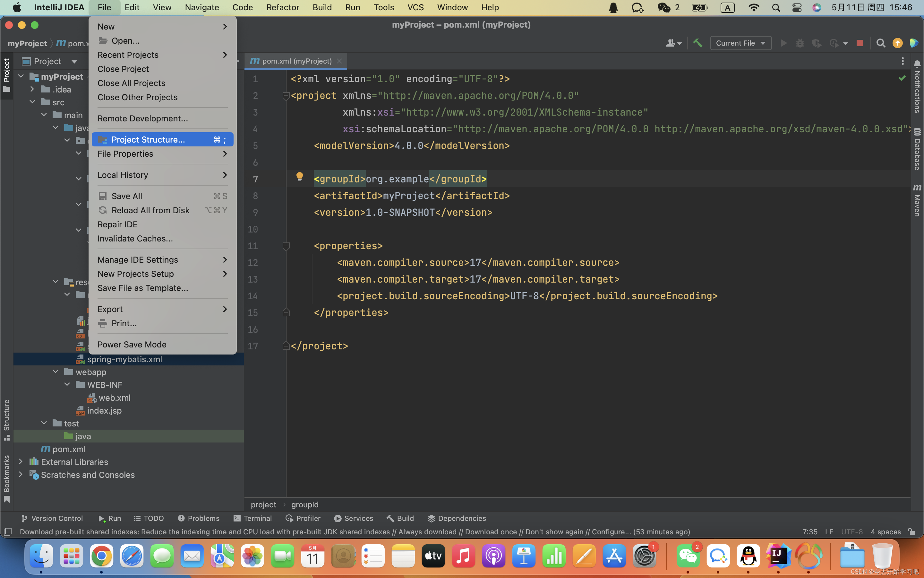The image size is (924, 578).
Task: Open the Services tool window
Action: click(x=354, y=518)
